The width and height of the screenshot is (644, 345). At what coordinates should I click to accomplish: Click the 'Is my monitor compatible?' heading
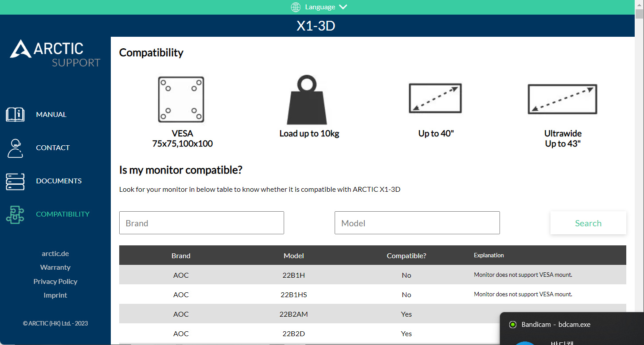tap(181, 170)
